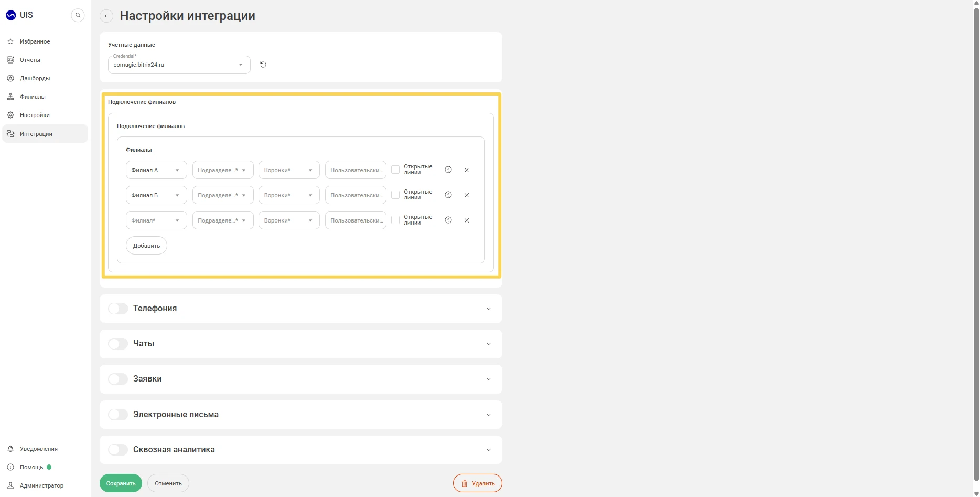The width and height of the screenshot is (980, 497).
Task: Expand the Электронные письма section chevron
Action: [x=489, y=415]
